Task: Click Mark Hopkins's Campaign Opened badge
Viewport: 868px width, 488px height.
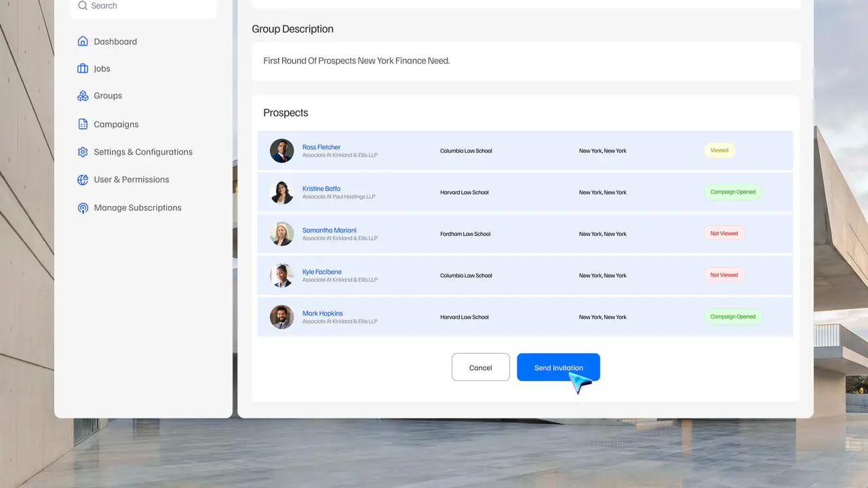Action: tap(733, 317)
